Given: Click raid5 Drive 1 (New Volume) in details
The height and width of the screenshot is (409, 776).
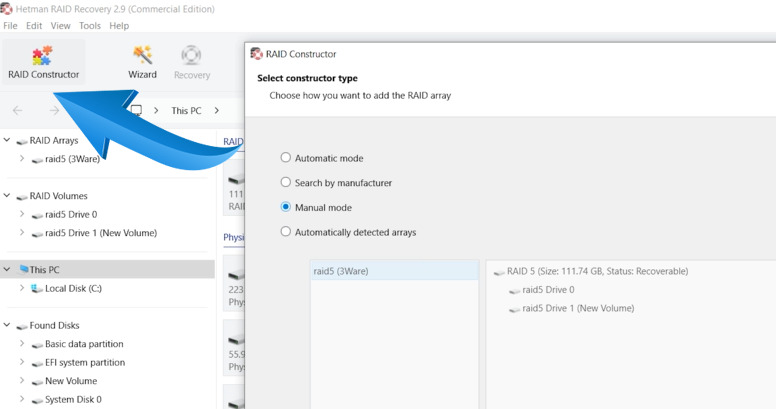Looking at the screenshot, I should [578, 308].
